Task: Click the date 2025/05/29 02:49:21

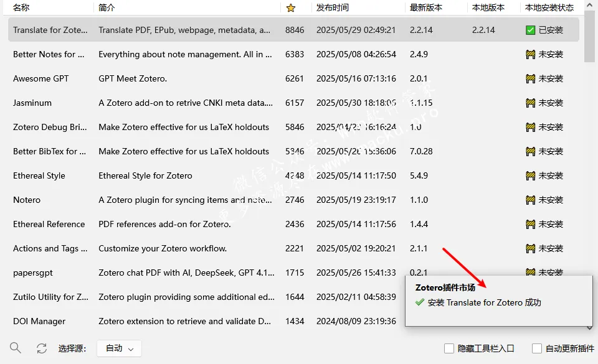Action: (356, 30)
